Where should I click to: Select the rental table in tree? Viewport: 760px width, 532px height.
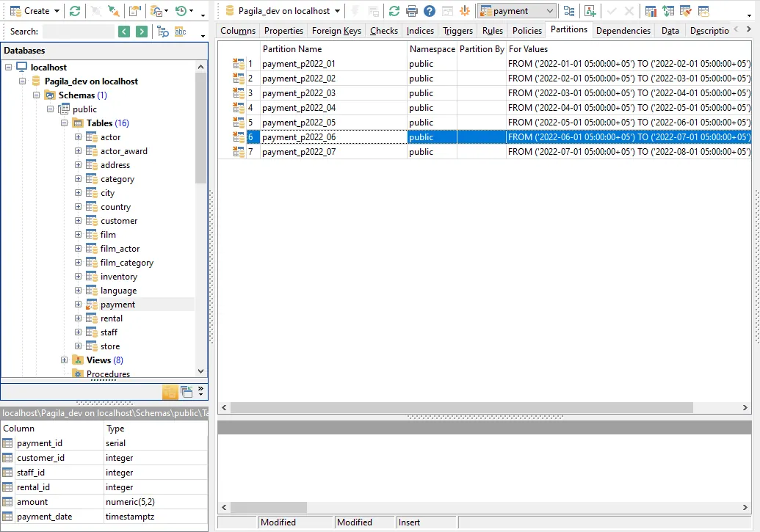click(112, 318)
